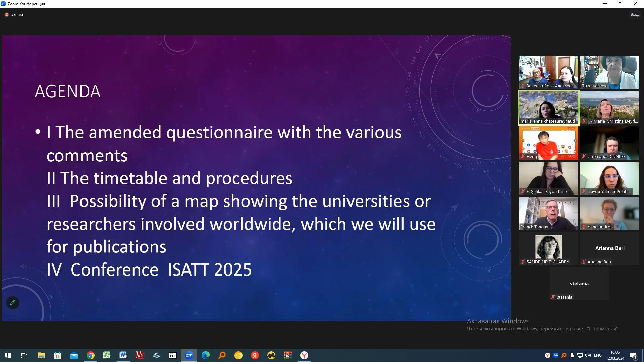This screenshot has width=644, height=362.
Task: Open Zoom from the Windows taskbar
Action: pyautogui.click(x=189, y=355)
